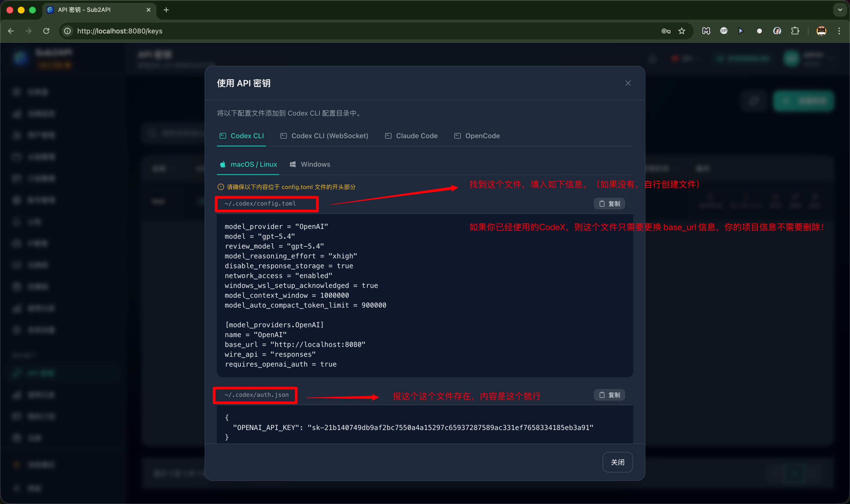The height and width of the screenshot is (504, 850).
Task: Open the password key icon in address bar
Action: click(x=665, y=31)
